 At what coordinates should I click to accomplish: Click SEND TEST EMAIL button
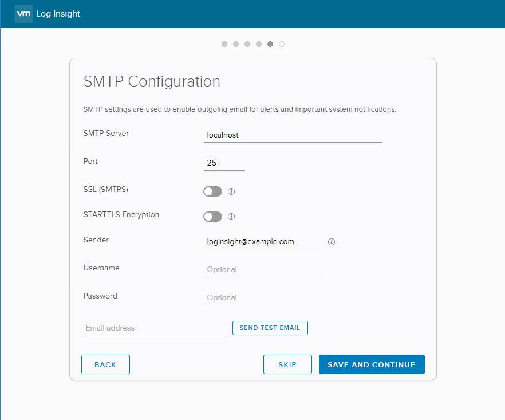(x=270, y=328)
